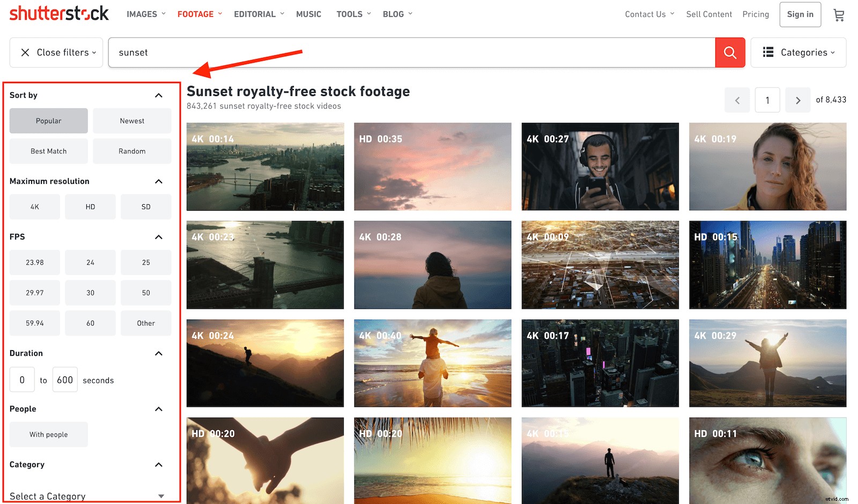Expand the FOOTAGE navigation dropdown
This screenshot has height=504, width=858.
coord(195,14)
